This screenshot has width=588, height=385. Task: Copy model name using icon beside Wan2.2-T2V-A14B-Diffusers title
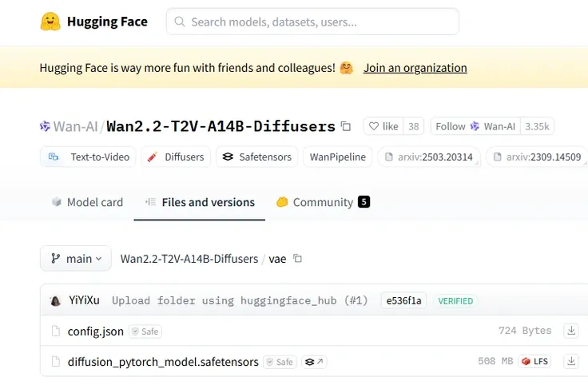(x=346, y=126)
